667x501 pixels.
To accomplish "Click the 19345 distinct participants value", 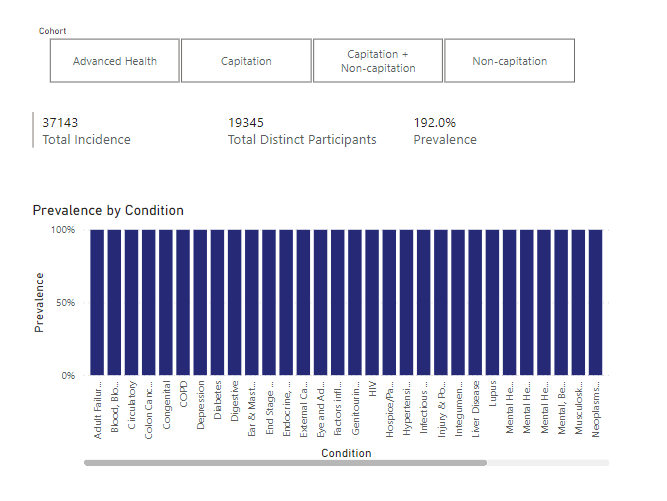I will 246,123.
